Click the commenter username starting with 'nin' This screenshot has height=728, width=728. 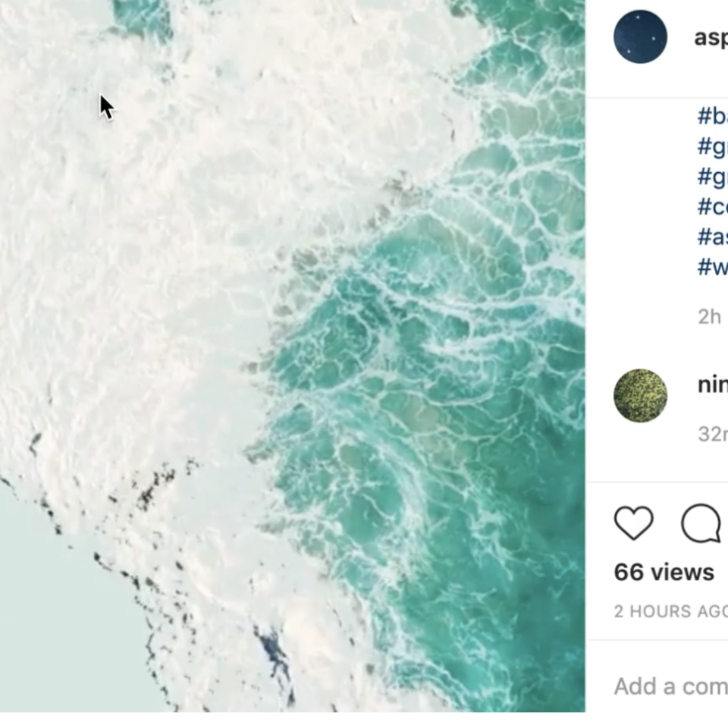pos(713,385)
